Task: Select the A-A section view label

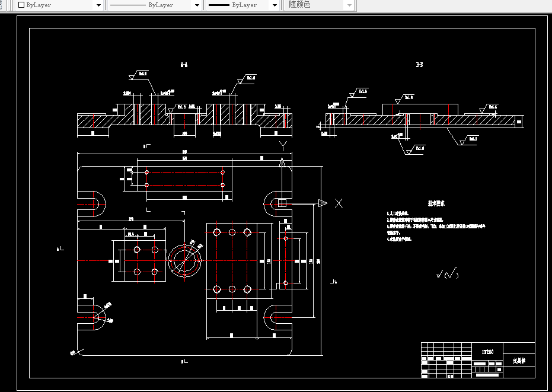Action: pos(184,65)
